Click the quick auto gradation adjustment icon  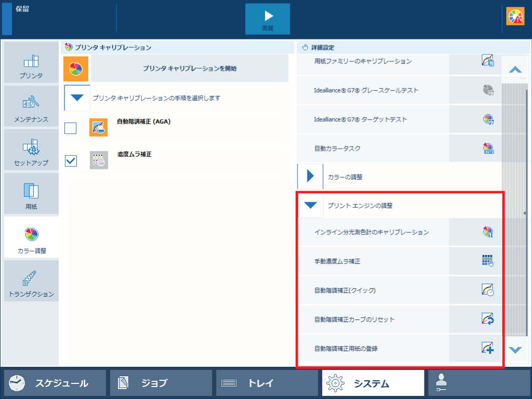[x=487, y=290]
